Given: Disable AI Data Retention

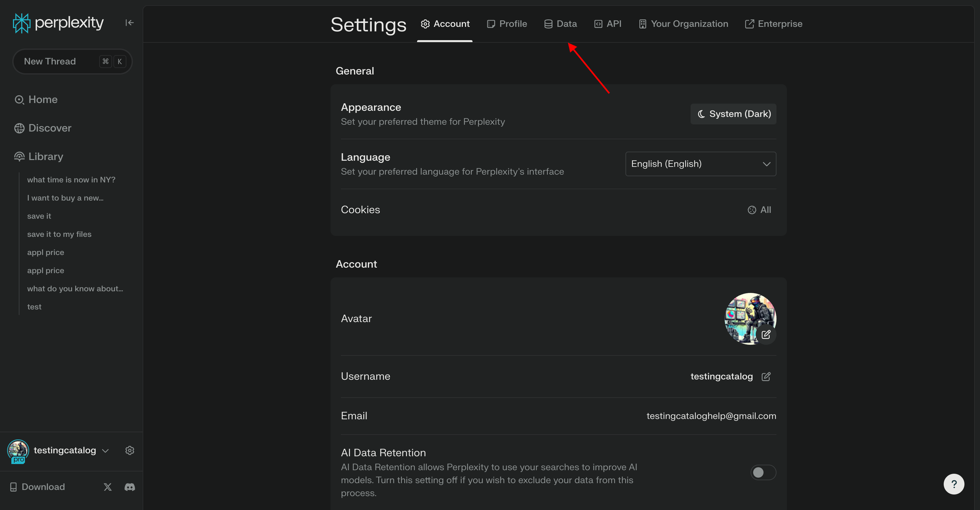Looking at the screenshot, I should click(763, 472).
